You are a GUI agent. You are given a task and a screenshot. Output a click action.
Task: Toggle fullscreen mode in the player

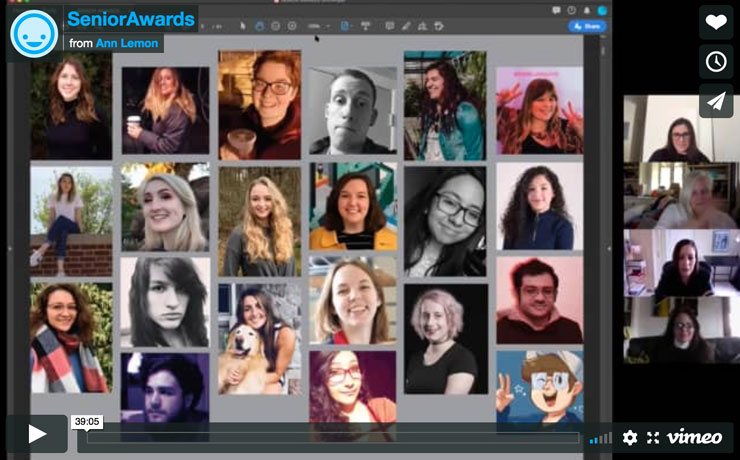653,437
